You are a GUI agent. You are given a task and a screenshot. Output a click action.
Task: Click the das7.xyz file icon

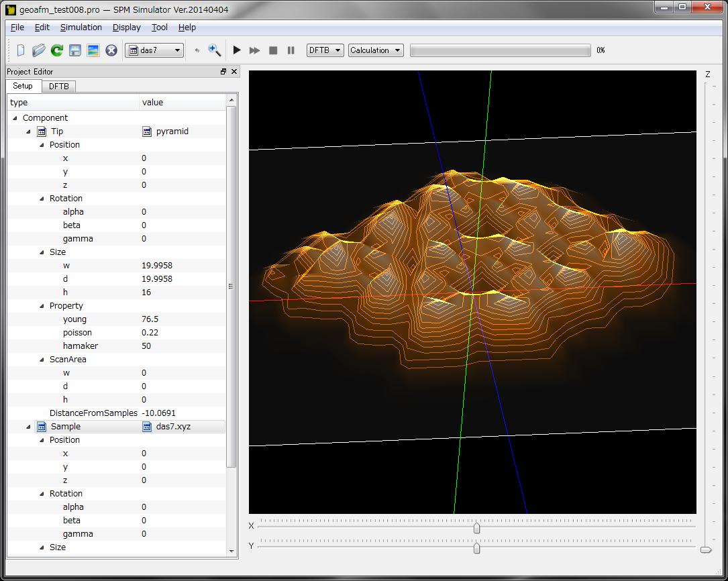pyautogui.click(x=147, y=427)
